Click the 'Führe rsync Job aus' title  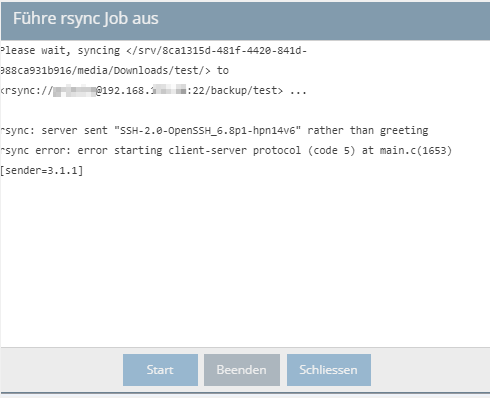86,18
